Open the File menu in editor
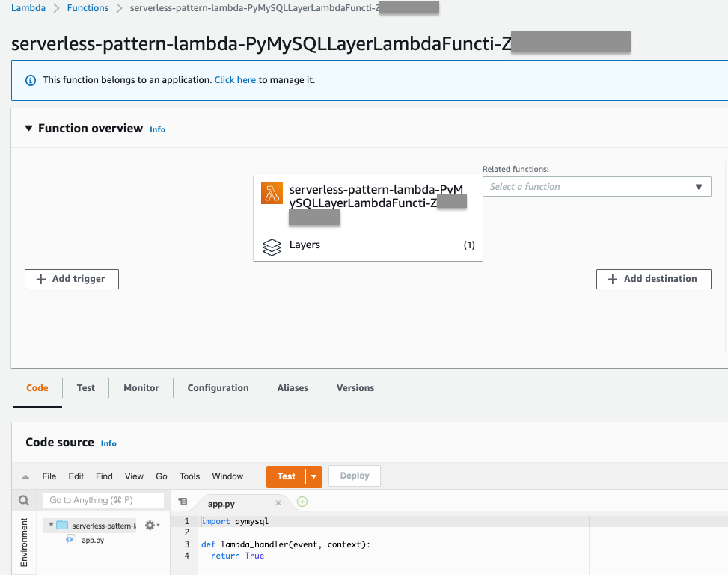 tap(49, 476)
